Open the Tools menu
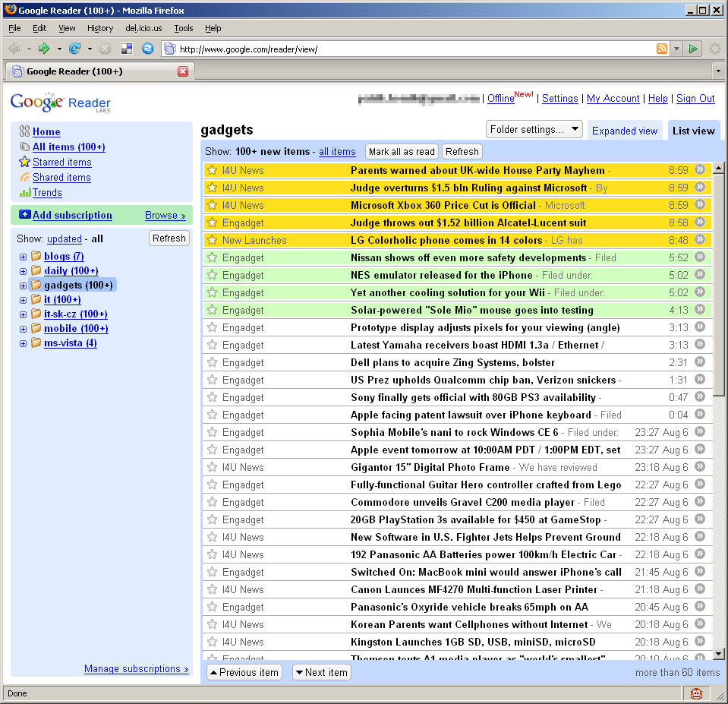 pos(184,28)
